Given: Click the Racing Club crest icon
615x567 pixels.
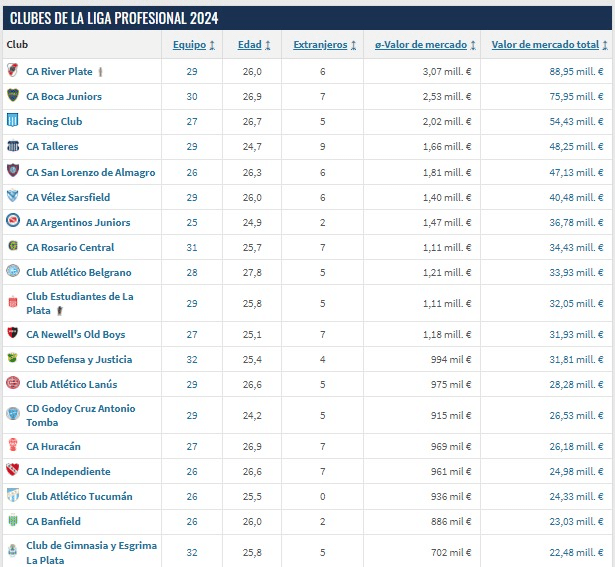Looking at the screenshot, I should (13, 120).
